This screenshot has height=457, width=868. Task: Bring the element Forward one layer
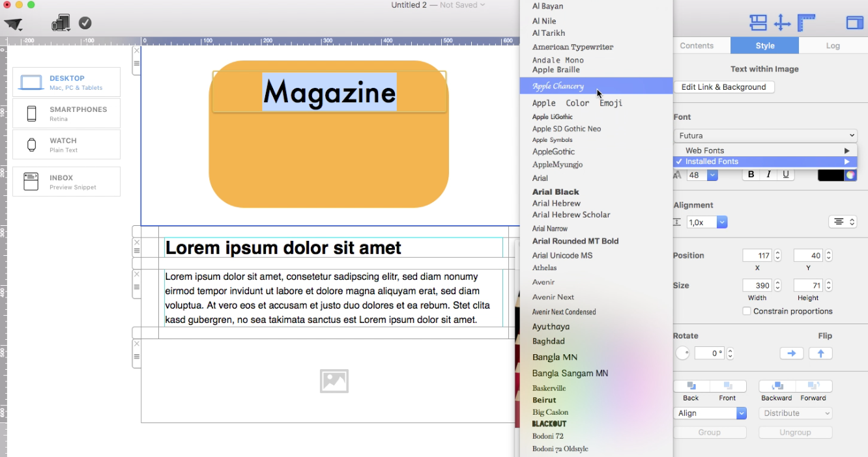pos(813,386)
